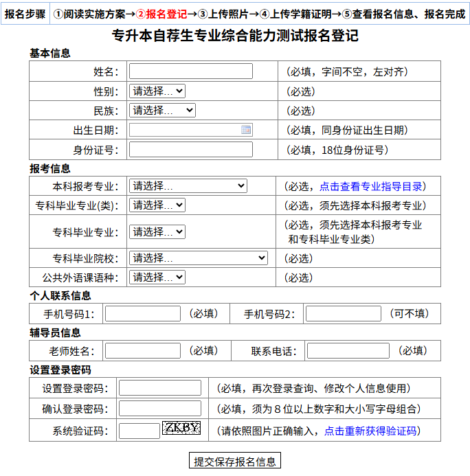Click the 手机号码1 input field
Screen dimensions: 470x476
(x=142, y=314)
